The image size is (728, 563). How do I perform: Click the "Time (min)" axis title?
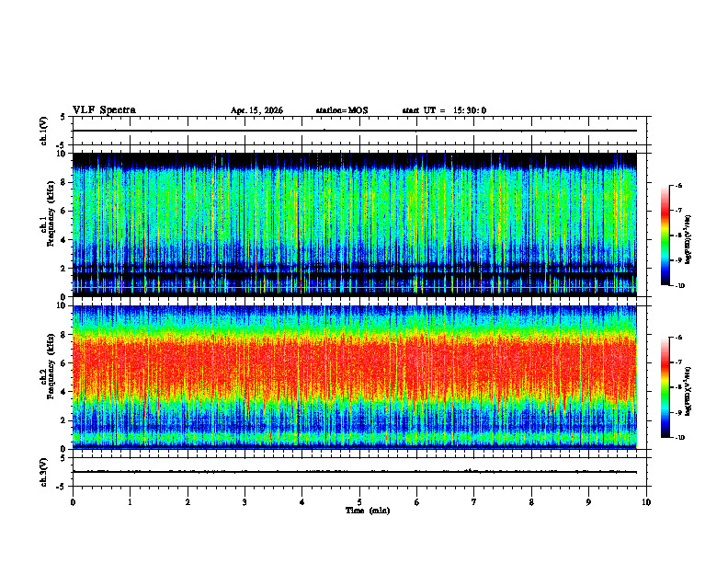click(x=368, y=511)
